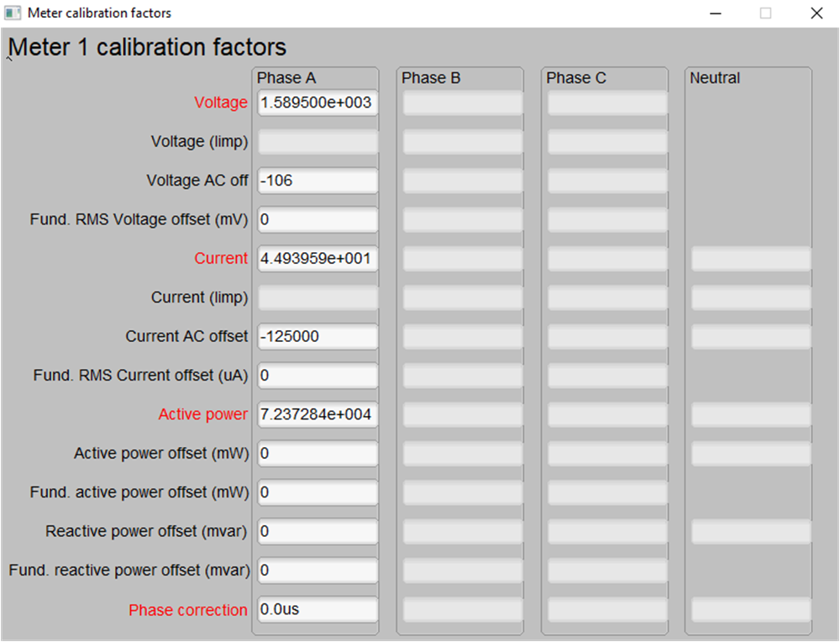
Task: Select Phase A Fund. RMS Current offset field
Action: pyautogui.click(x=317, y=376)
